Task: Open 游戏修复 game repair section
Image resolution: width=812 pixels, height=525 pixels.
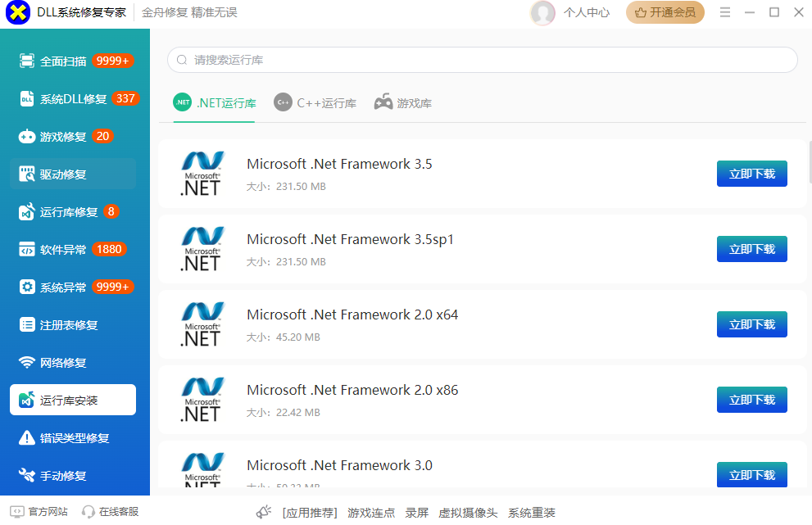Action: point(63,137)
